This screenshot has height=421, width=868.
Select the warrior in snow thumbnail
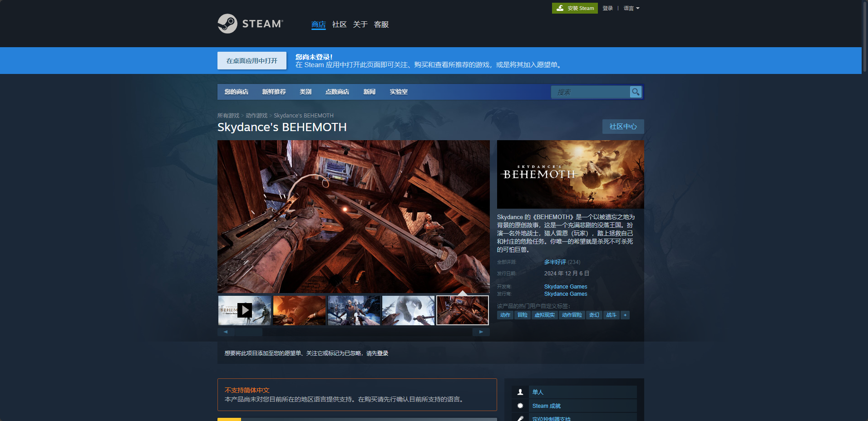click(x=354, y=310)
